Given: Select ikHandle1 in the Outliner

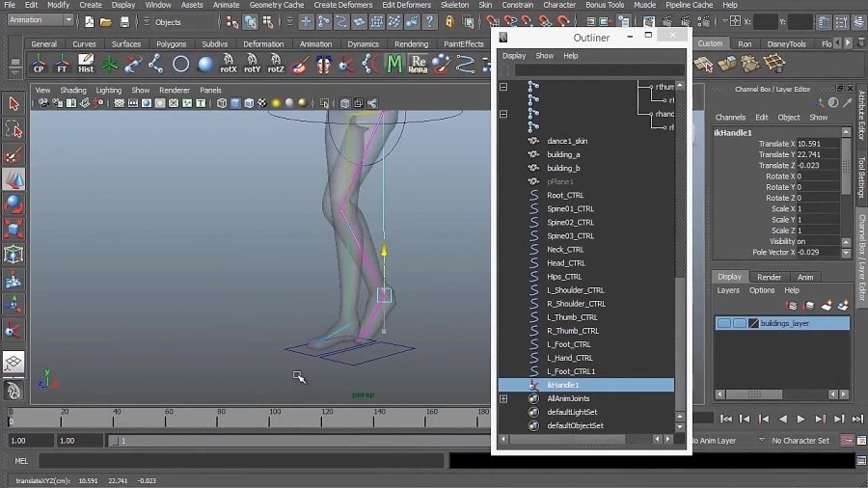Looking at the screenshot, I should 586,385.
